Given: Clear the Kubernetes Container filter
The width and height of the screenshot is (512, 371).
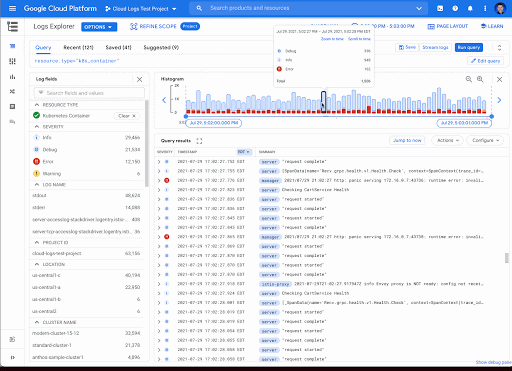Looking at the screenshot, I should (127, 116).
